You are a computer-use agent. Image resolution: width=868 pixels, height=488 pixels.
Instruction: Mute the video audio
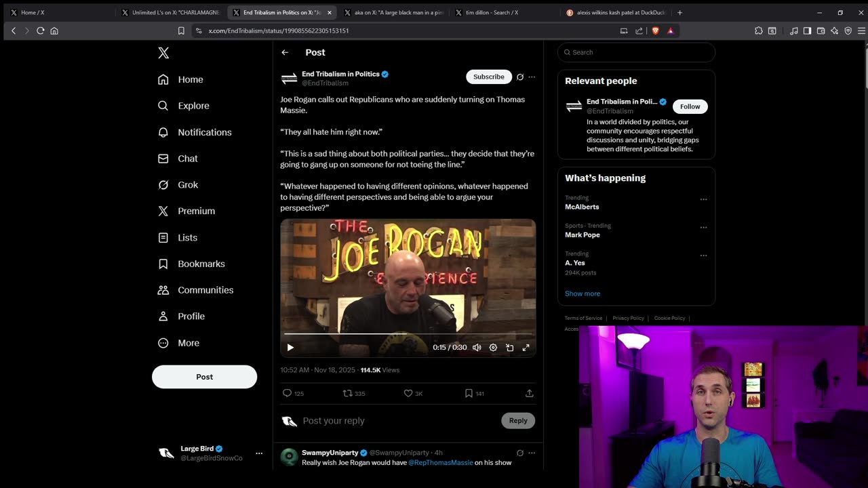click(x=477, y=347)
